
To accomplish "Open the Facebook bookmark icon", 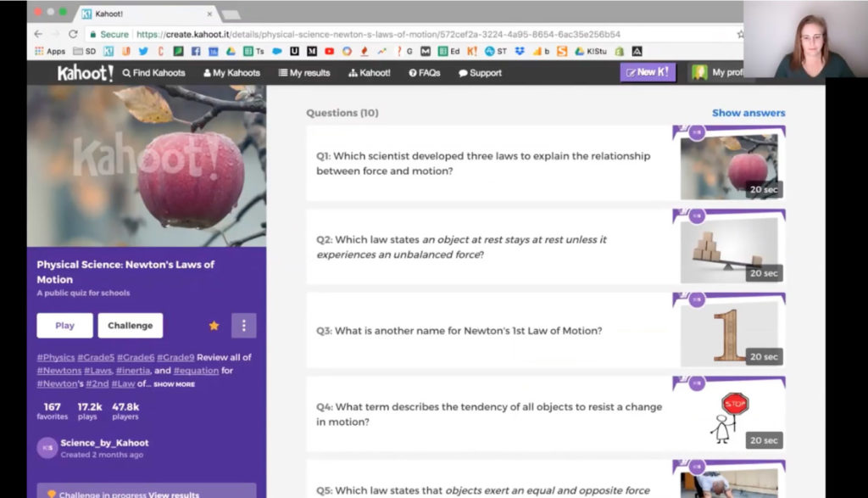I will pyautogui.click(x=196, y=51).
